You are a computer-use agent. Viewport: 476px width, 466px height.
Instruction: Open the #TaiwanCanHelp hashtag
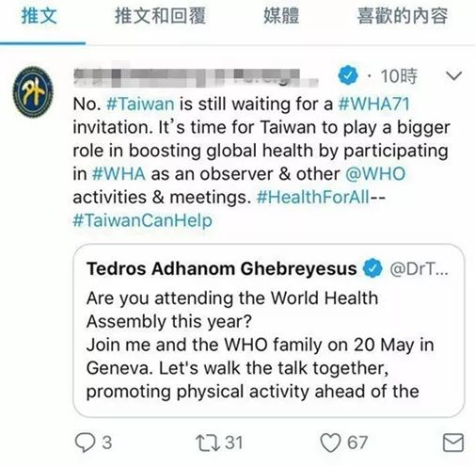coord(143,220)
